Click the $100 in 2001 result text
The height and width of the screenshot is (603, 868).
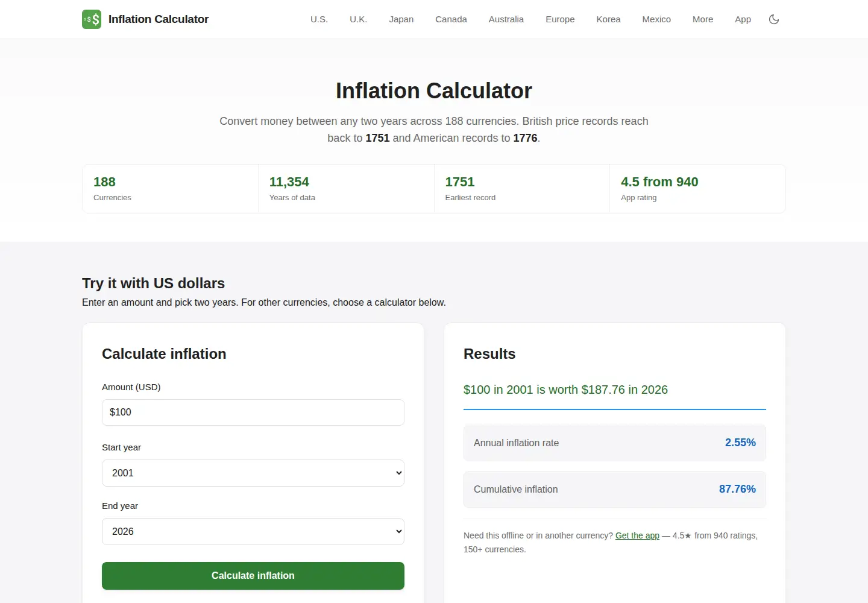pyautogui.click(x=565, y=390)
